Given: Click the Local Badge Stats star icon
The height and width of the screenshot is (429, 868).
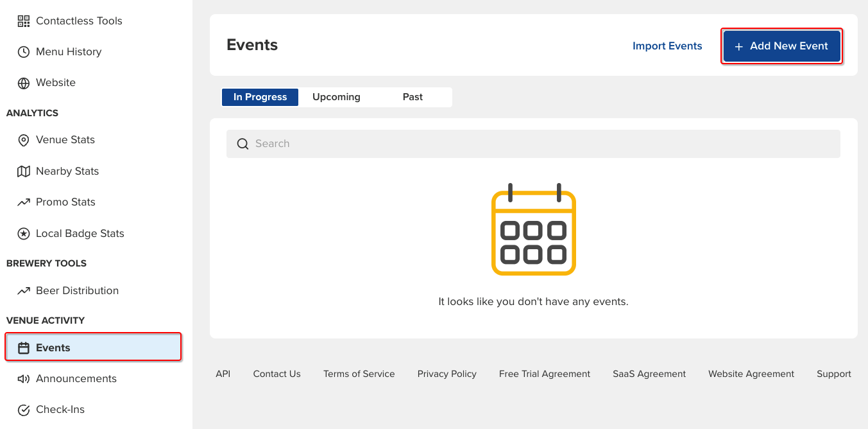Looking at the screenshot, I should click(x=24, y=234).
